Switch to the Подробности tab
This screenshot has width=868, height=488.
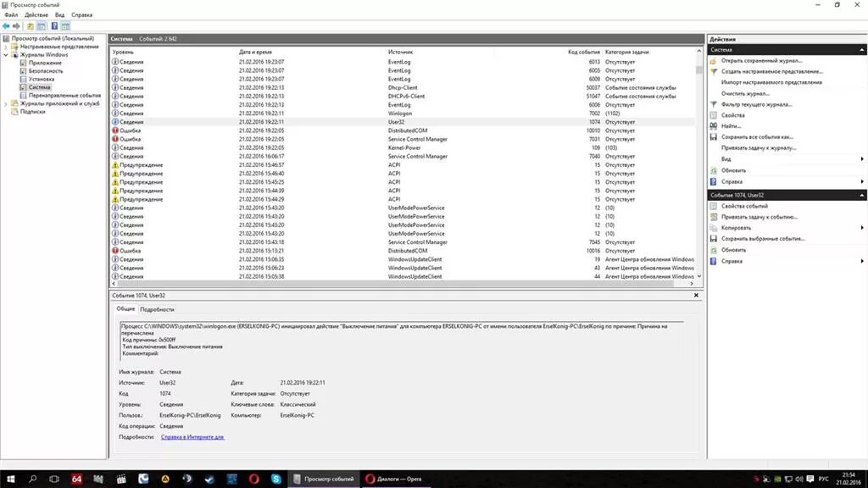tap(157, 310)
